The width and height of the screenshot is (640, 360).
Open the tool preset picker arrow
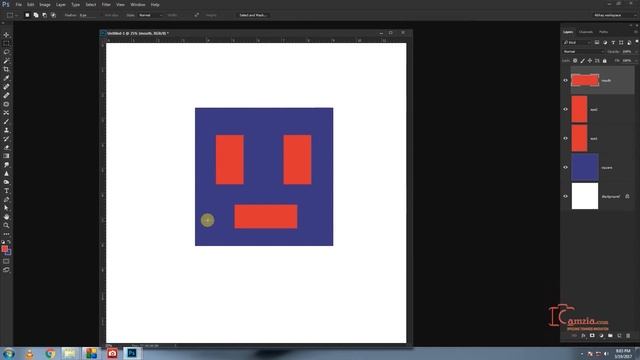[x=16, y=15]
